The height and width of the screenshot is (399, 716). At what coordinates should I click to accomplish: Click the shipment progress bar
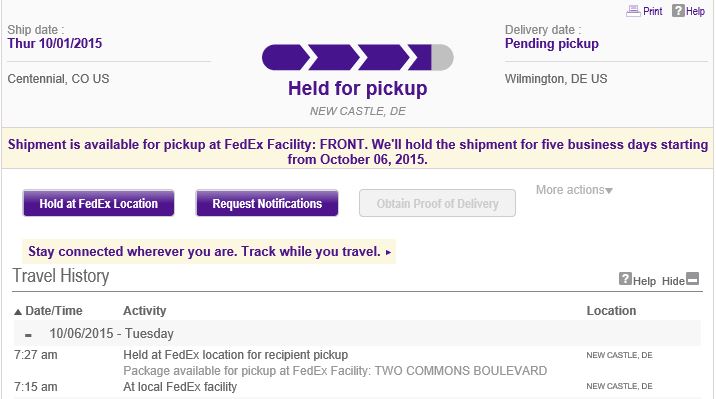[358, 58]
